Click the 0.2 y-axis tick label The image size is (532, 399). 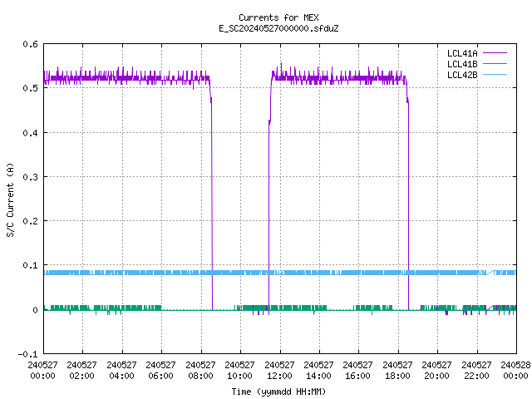pos(30,221)
